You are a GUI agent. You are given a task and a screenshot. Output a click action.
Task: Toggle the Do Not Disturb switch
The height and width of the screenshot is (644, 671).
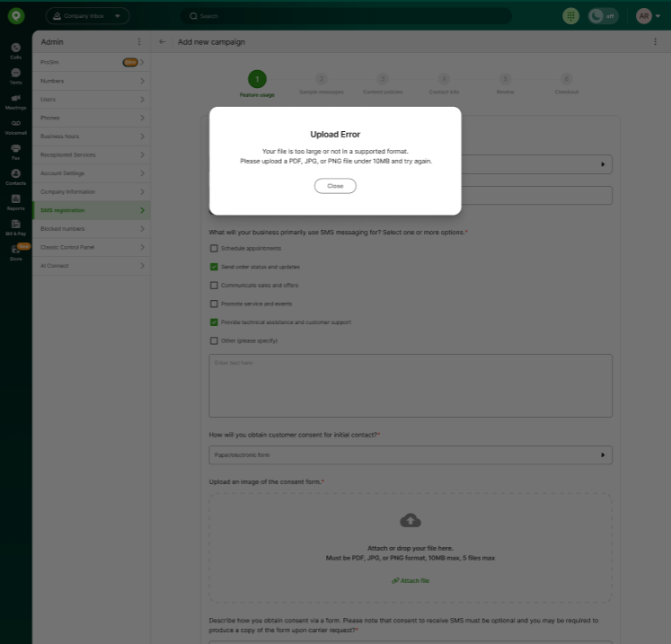pos(603,16)
